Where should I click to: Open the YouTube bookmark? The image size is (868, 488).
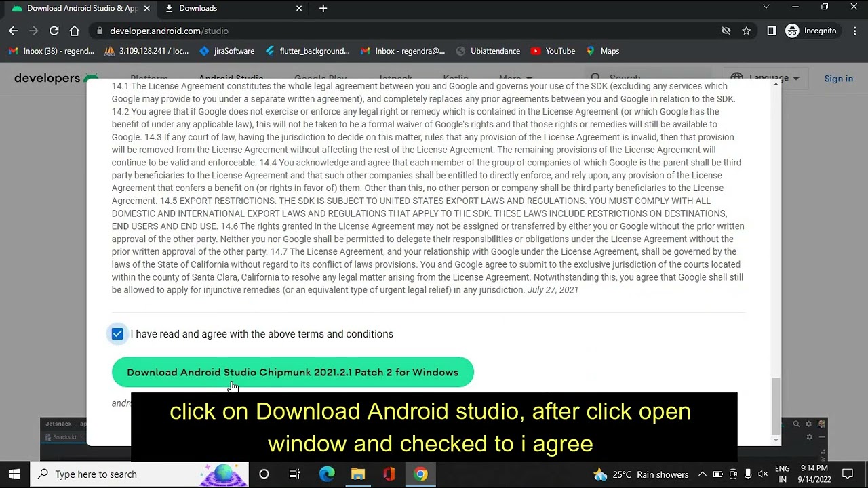pos(553,51)
